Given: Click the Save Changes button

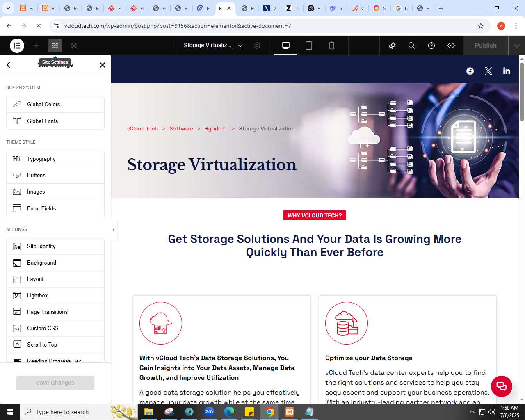Looking at the screenshot, I should (x=55, y=383).
